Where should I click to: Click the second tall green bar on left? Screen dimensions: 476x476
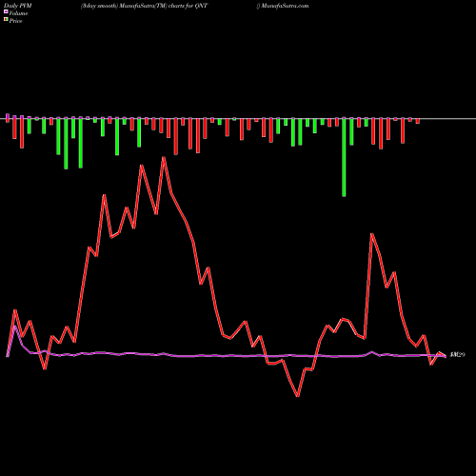click(81, 143)
